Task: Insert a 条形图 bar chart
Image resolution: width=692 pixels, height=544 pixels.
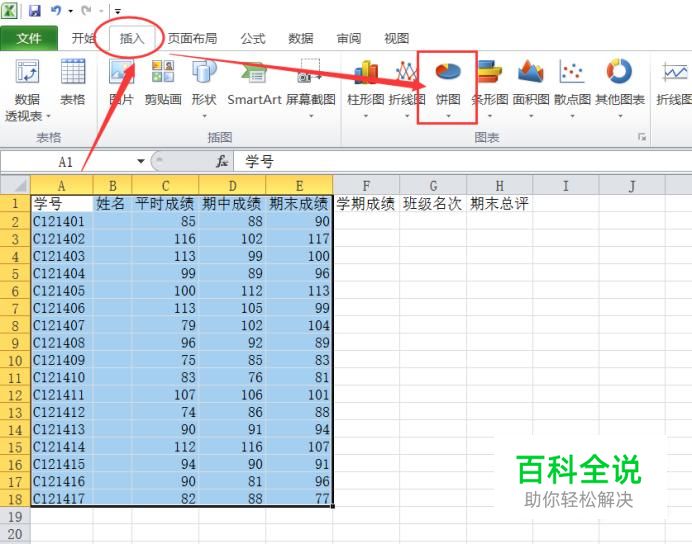Action: pyautogui.click(x=490, y=88)
